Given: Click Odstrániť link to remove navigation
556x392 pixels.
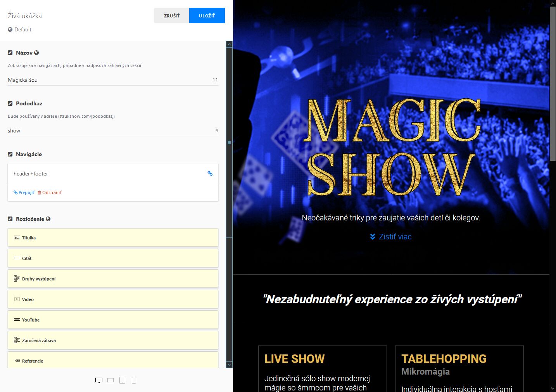Looking at the screenshot, I should (49, 193).
